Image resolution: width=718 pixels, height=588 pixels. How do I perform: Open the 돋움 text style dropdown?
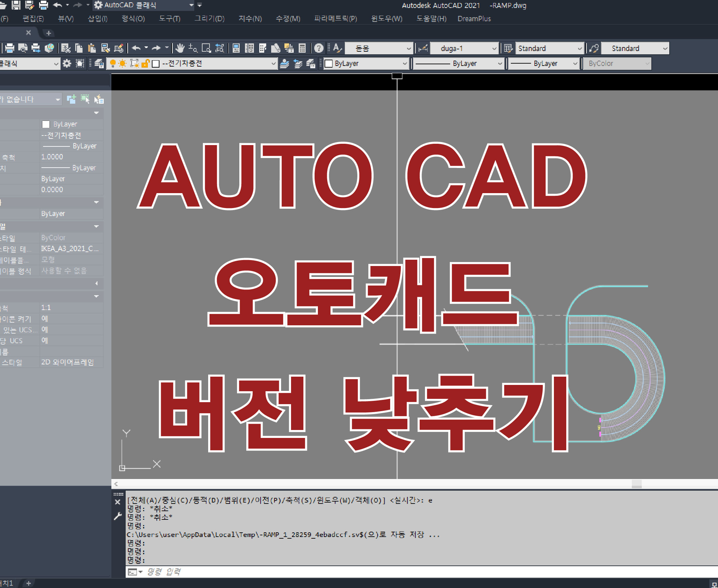tap(379, 48)
